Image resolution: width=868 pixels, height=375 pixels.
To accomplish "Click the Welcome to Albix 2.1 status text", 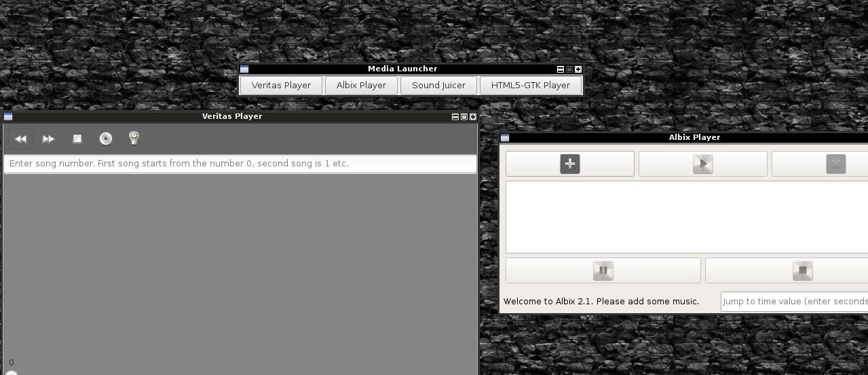I will click(x=601, y=301).
